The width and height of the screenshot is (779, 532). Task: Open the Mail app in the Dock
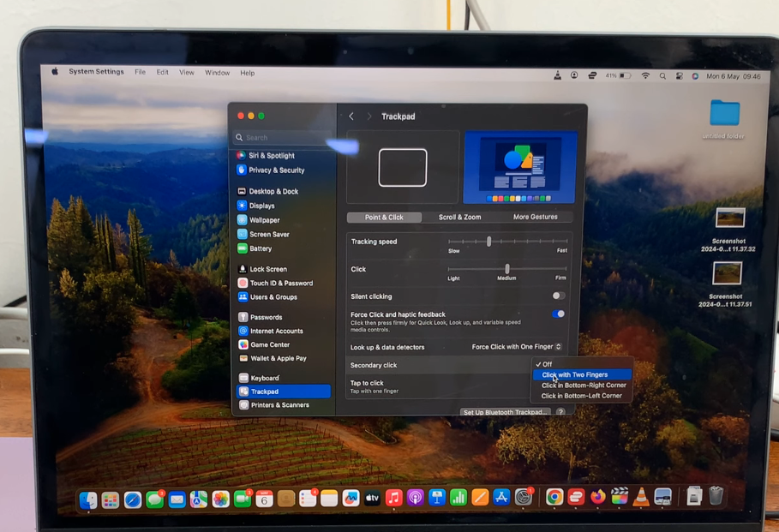(x=177, y=499)
